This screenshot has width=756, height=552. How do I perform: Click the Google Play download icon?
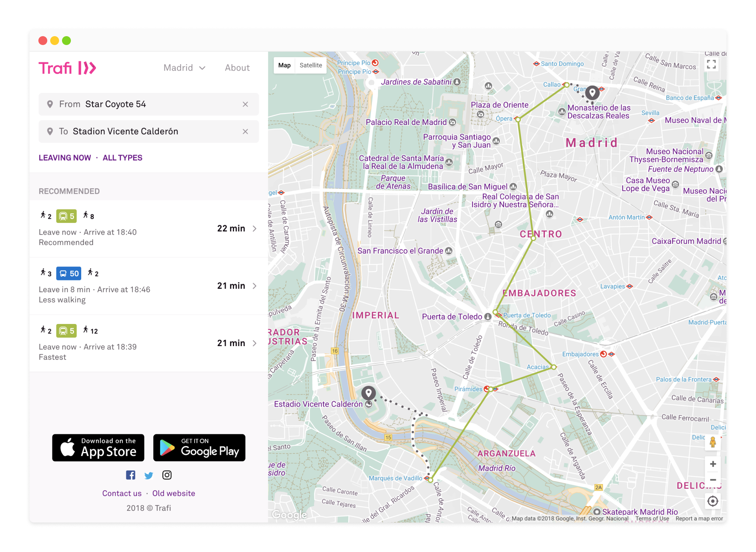coord(198,447)
